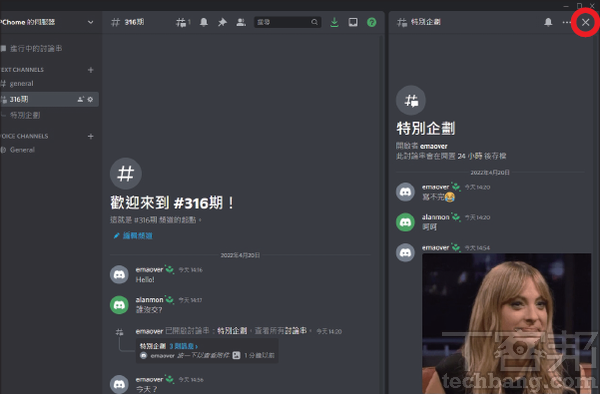Close the 特別企劃 thread panel
The width and height of the screenshot is (600, 394).
[585, 22]
